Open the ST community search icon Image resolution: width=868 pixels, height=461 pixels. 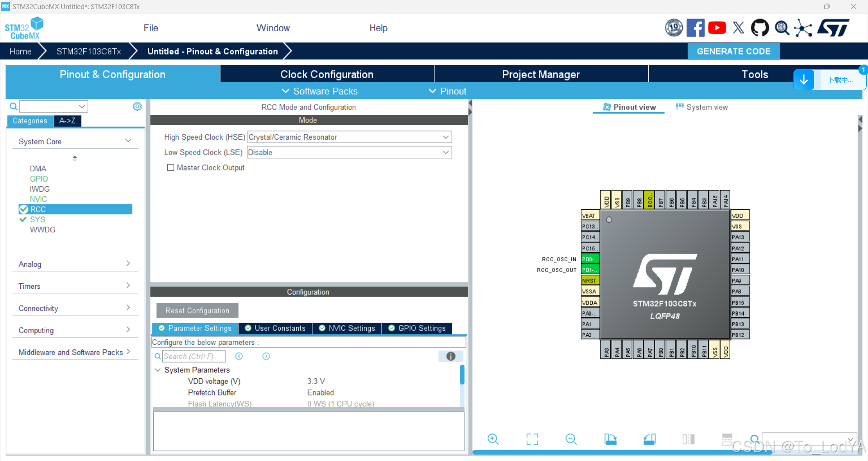(x=782, y=28)
